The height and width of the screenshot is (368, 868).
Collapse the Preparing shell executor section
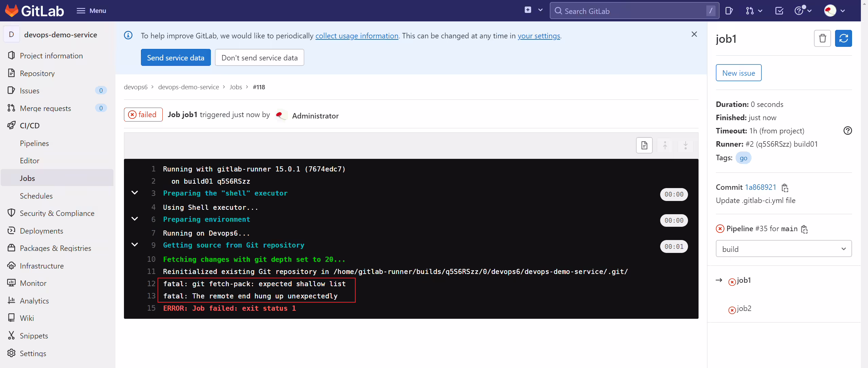point(135,193)
